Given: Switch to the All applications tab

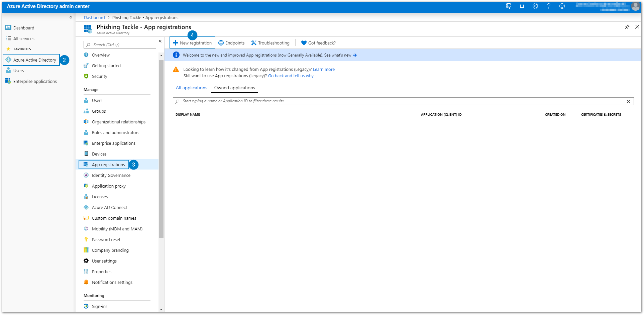Looking at the screenshot, I should click(x=191, y=88).
